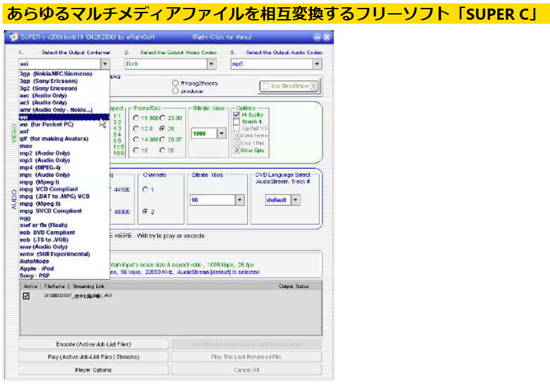Select 15 frames per second

pos(136,150)
